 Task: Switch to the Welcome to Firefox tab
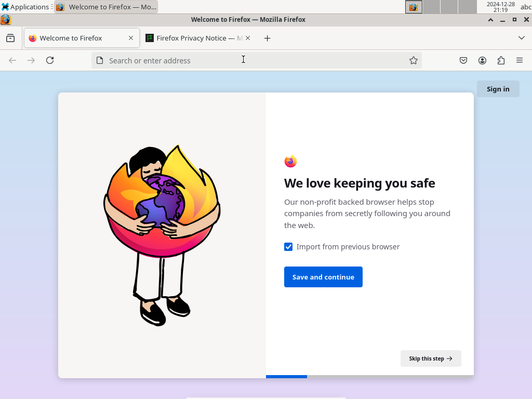(x=82, y=38)
